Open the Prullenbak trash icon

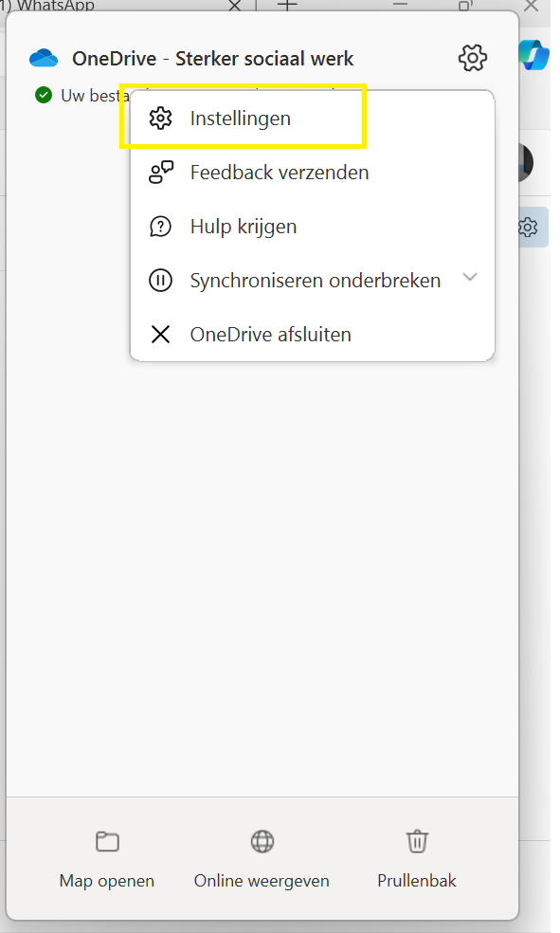(x=417, y=859)
